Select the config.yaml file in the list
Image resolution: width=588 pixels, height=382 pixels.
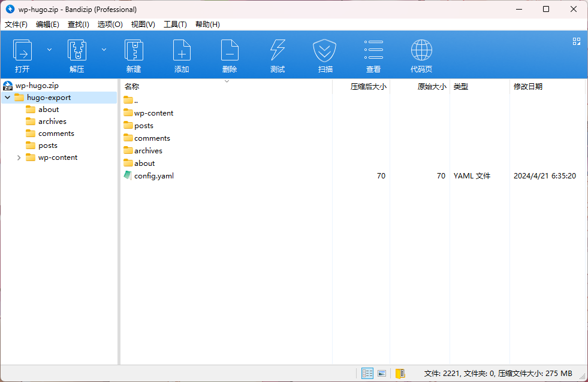[153, 176]
